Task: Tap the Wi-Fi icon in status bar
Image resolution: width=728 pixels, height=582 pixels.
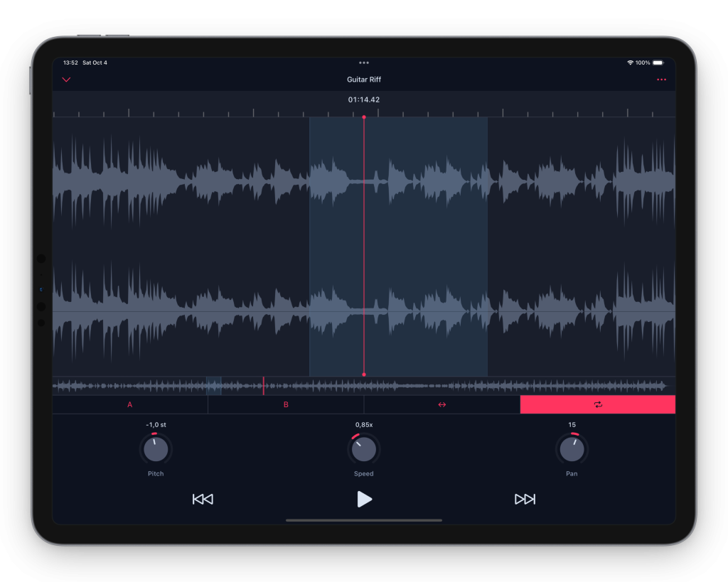Action: (x=630, y=63)
